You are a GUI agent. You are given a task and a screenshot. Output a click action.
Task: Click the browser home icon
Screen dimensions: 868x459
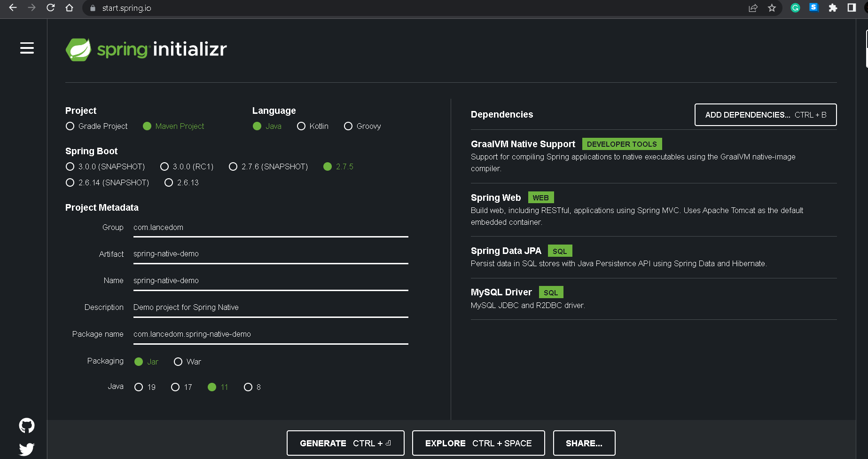click(69, 8)
